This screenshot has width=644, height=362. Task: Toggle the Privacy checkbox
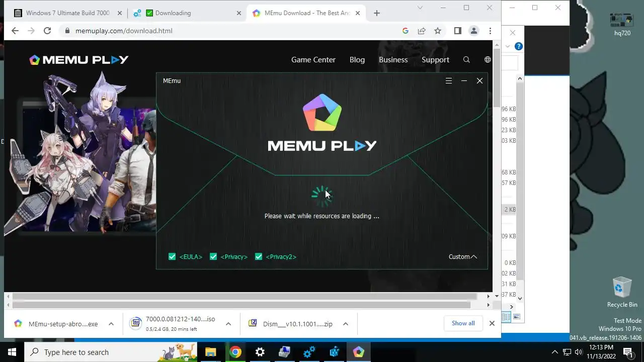213,256
